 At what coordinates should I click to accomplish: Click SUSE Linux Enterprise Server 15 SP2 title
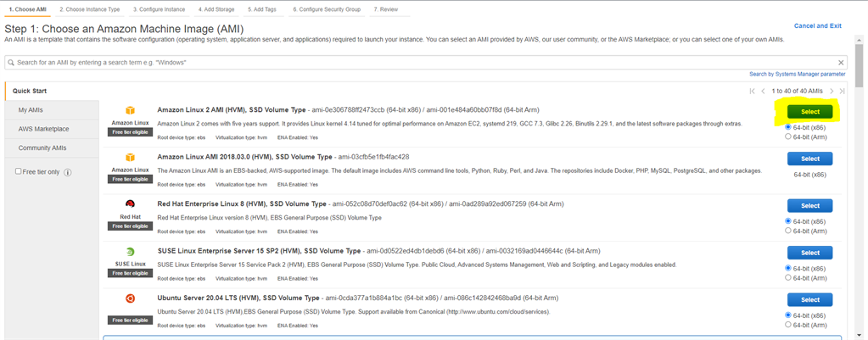click(257, 251)
